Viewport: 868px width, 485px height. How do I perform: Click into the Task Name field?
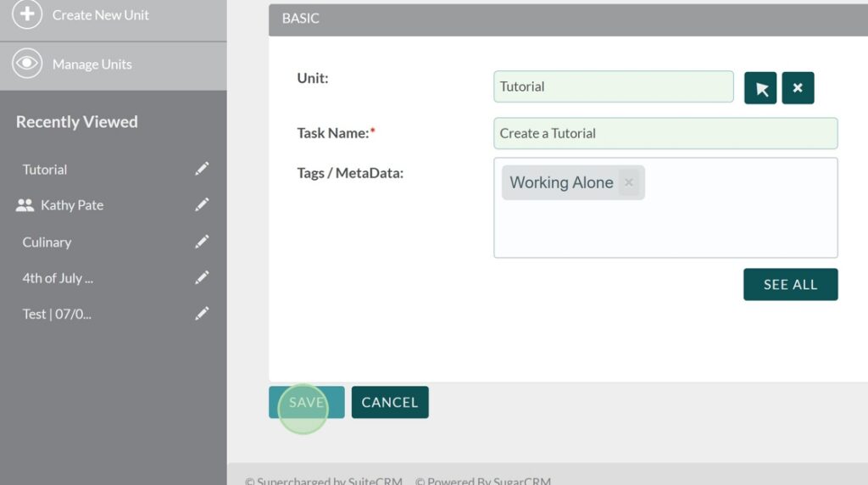665,133
